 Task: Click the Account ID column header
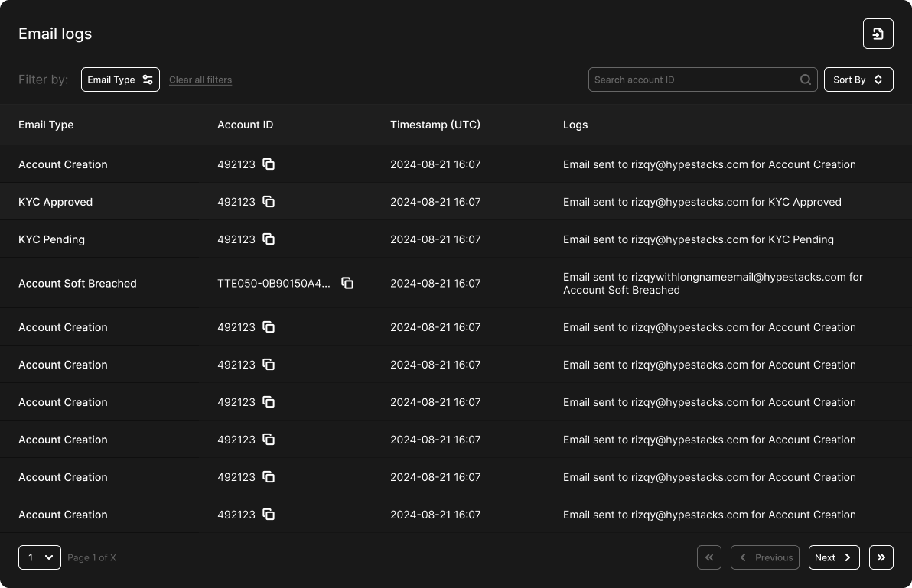pos(245,125)
